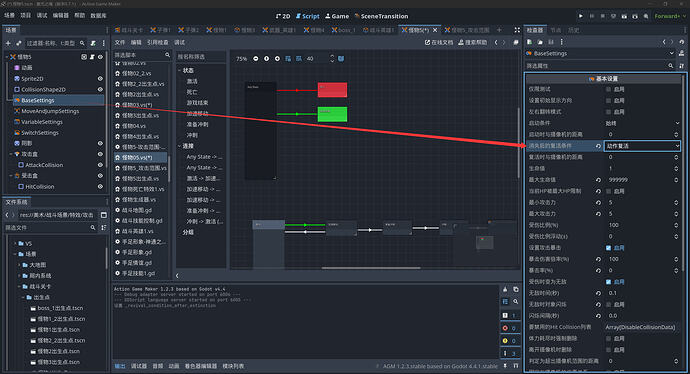
Task: Open Inspector object history icon
Action: (682, 42)
